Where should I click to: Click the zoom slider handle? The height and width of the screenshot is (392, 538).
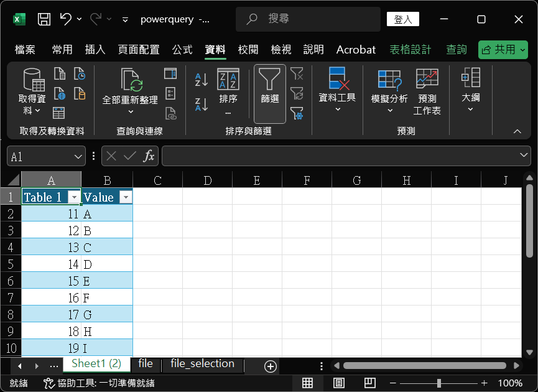click(439, 383)
